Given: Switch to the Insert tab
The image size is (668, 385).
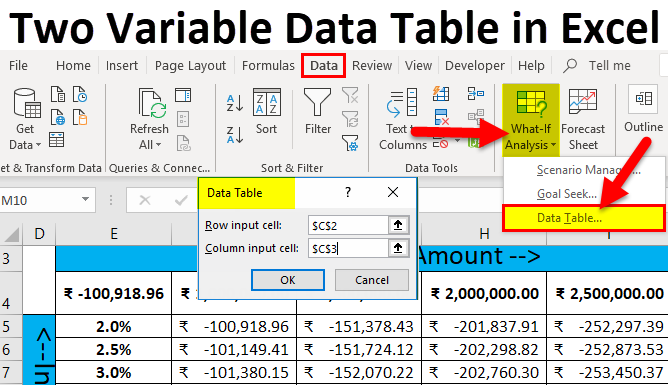Looking at the screenshot, I should click(122, 66).
